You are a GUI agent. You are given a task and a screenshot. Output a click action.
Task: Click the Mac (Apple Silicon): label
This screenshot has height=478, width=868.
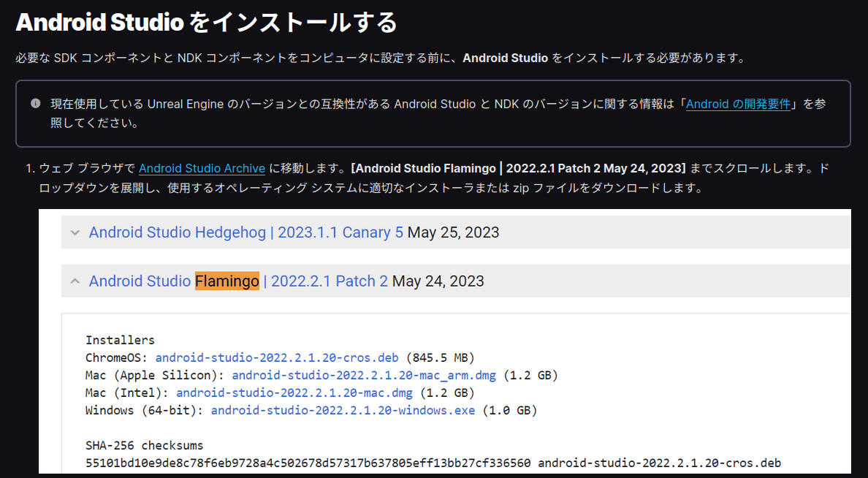coord(155,375)
